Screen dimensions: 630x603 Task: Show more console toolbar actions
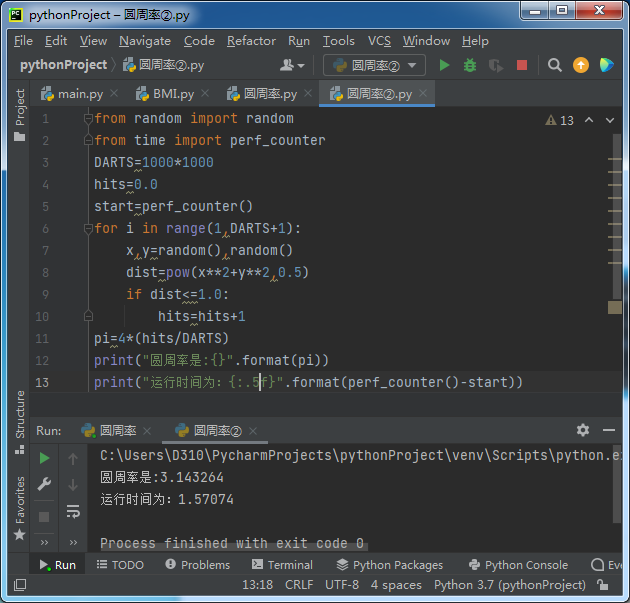[x=73, y=542]
